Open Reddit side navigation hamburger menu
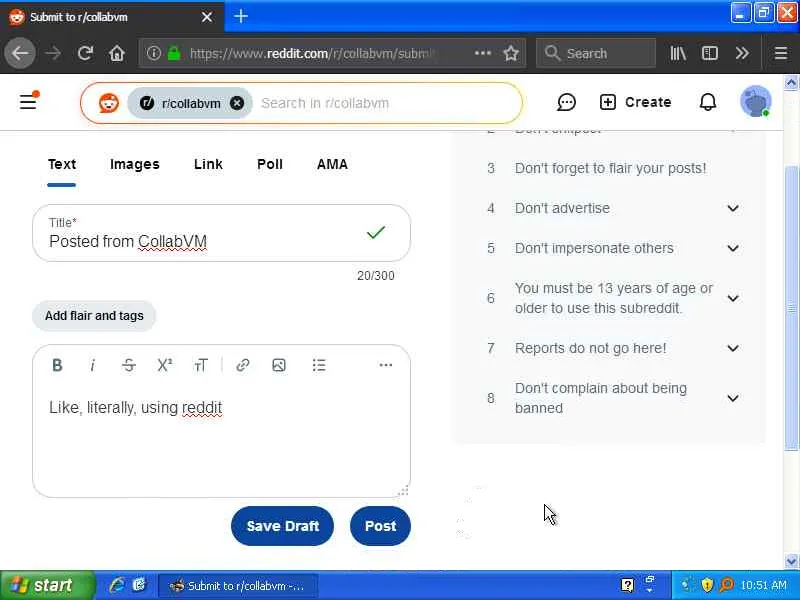800x600 pixels. point(29,101)
